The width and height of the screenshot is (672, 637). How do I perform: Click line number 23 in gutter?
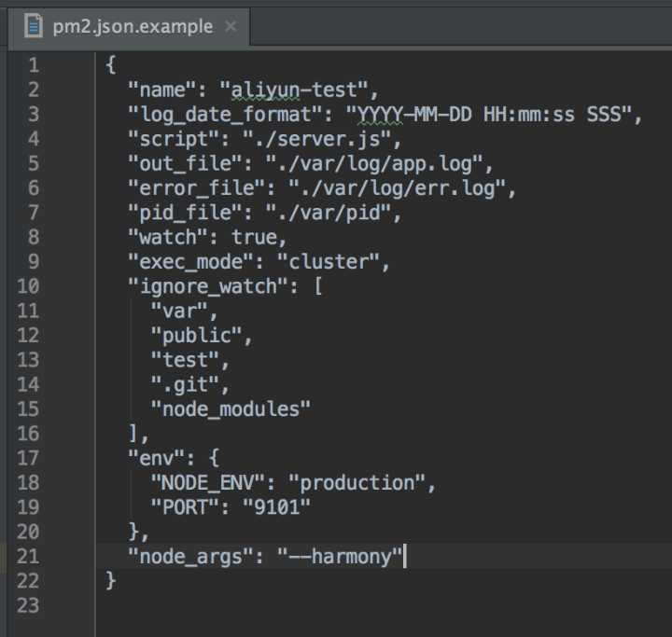(28, 606)
